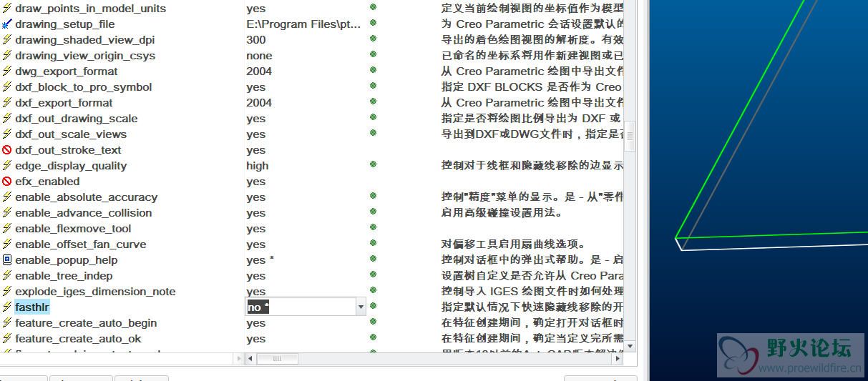Click the lightning icon beside dwg_export_format
868x381 pixels.
(7, 71)
